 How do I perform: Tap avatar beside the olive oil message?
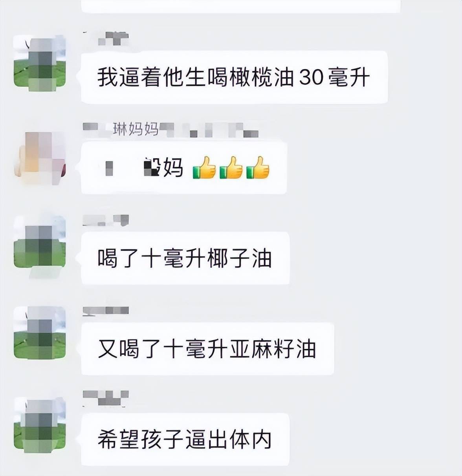tap(40, 61)
